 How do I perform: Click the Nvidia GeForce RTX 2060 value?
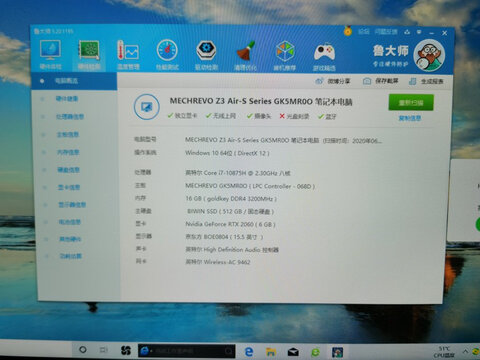pos(230,224)
